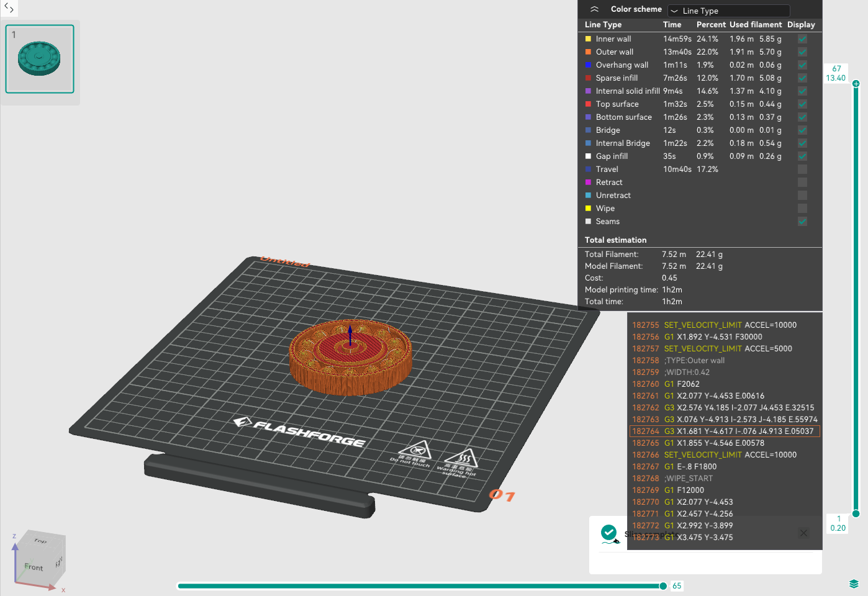Click the Bridge color swatch
The height and width of the screenshot is (596, 868).
click(588, 130)
